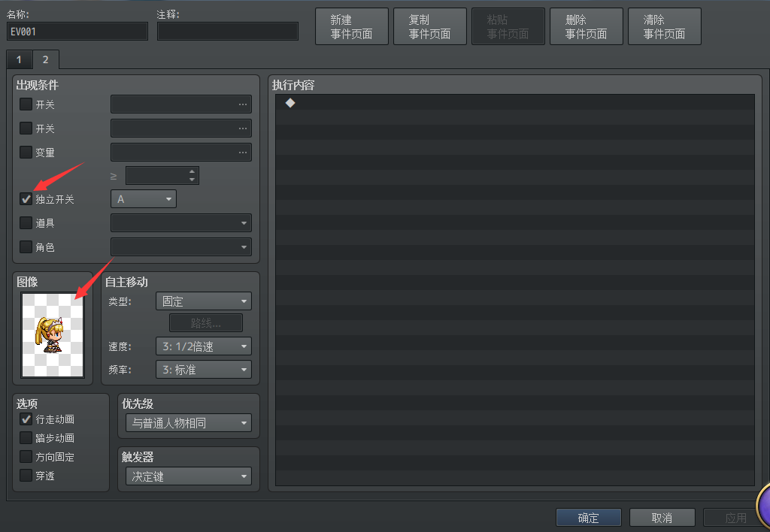Viewport: 770px width, 532px height.
Task: Enable the 道具 condition checkbox
Action: (26, 223)
